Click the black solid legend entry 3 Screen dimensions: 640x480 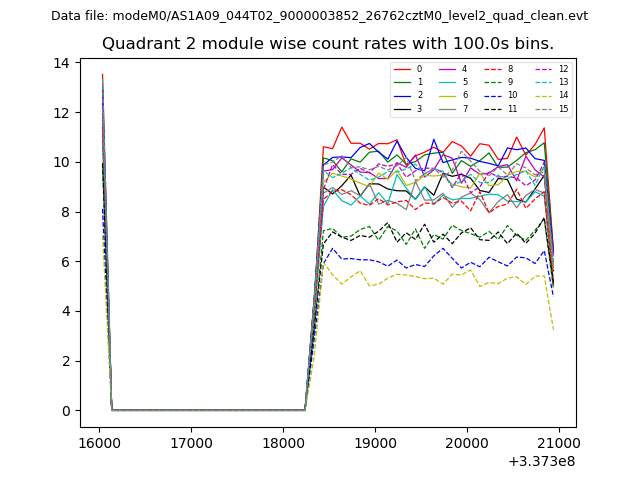point(408,109)
